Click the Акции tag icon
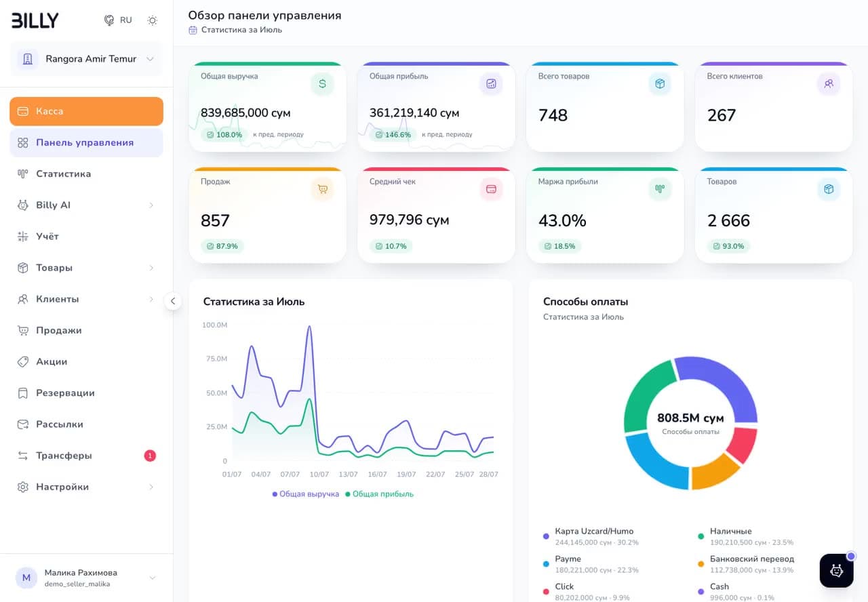This screenshot has height=602, width=868. coord(23,361)
